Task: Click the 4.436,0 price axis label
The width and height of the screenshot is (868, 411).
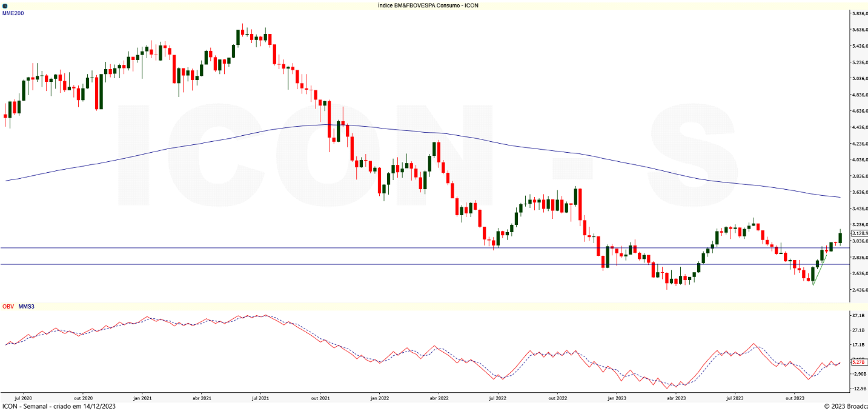Action: coord(860,127)
